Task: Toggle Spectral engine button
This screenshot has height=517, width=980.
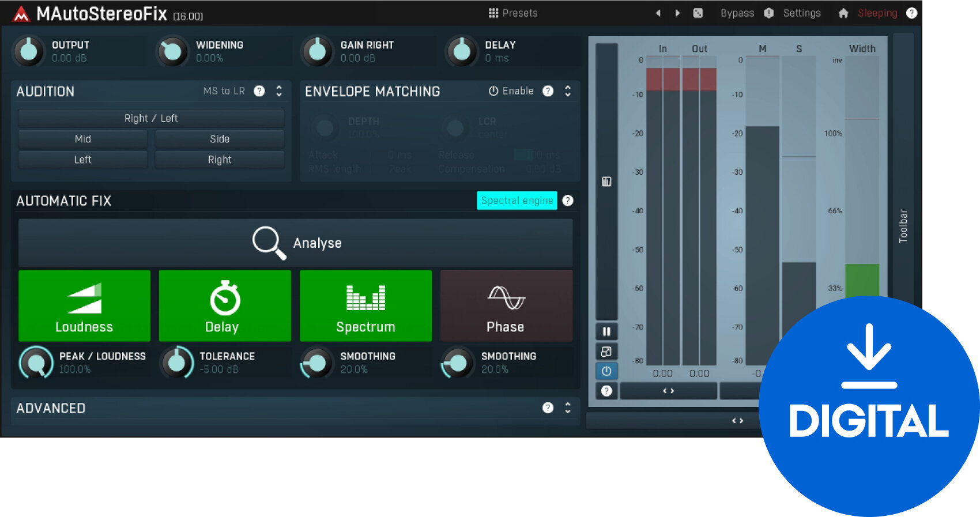Action: (517, 201)
